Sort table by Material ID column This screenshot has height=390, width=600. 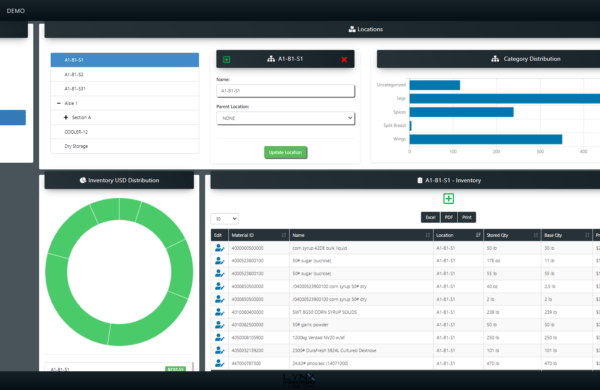pyautogui.click(x=259, y=235)
